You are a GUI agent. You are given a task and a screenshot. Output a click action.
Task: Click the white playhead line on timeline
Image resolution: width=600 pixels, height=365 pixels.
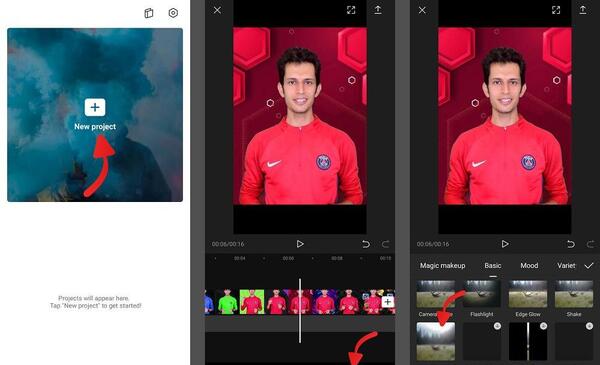(300, 311)
